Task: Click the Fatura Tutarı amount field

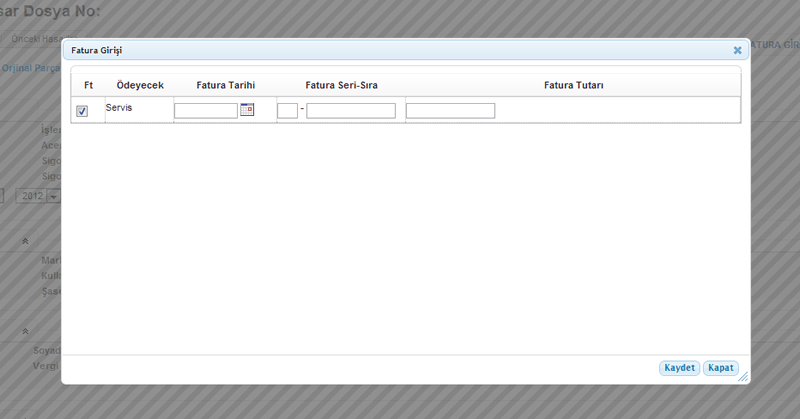Action: point(450,111)
